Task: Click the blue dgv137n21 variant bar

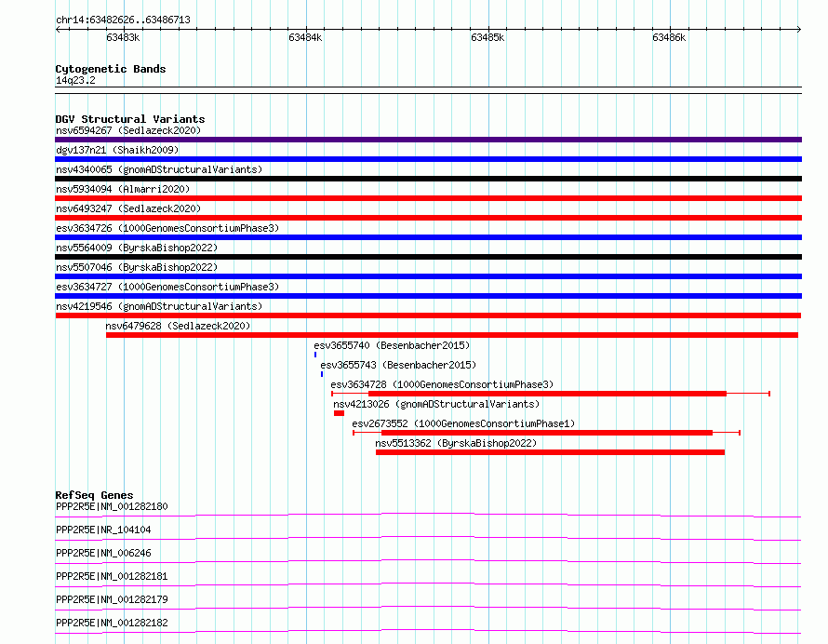Action: pyautogui.click(x=428, y=159)
